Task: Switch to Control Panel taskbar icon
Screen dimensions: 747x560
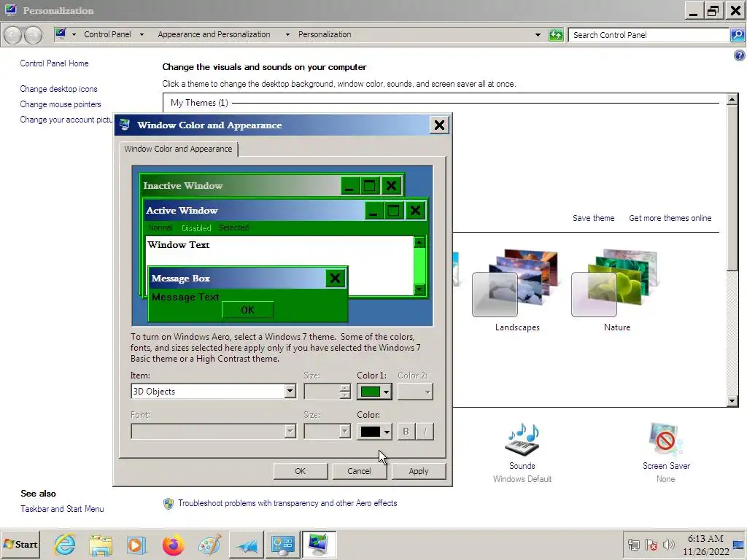Action: 282,545
